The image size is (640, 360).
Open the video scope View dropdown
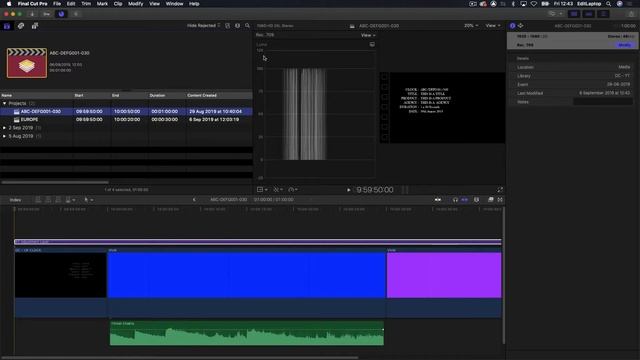pyautogui.click(x=368, y=35)
